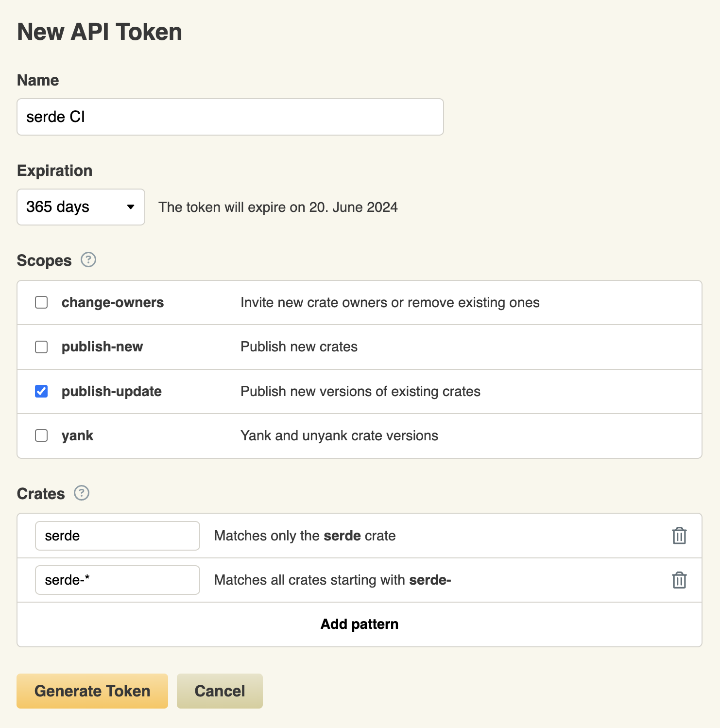Open the 365 days expiration dropdown
720x728 pixels.
click(81, 207)
